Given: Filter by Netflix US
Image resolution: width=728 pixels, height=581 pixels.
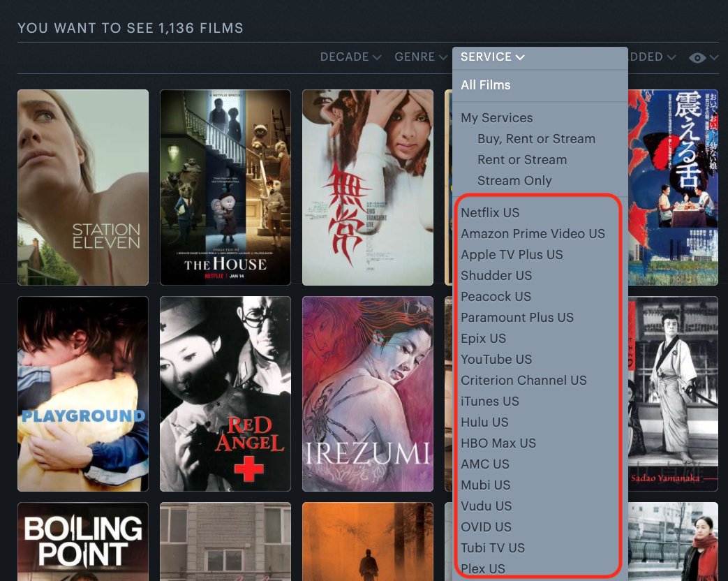Looking at the screenshot, I should (490, 213).
